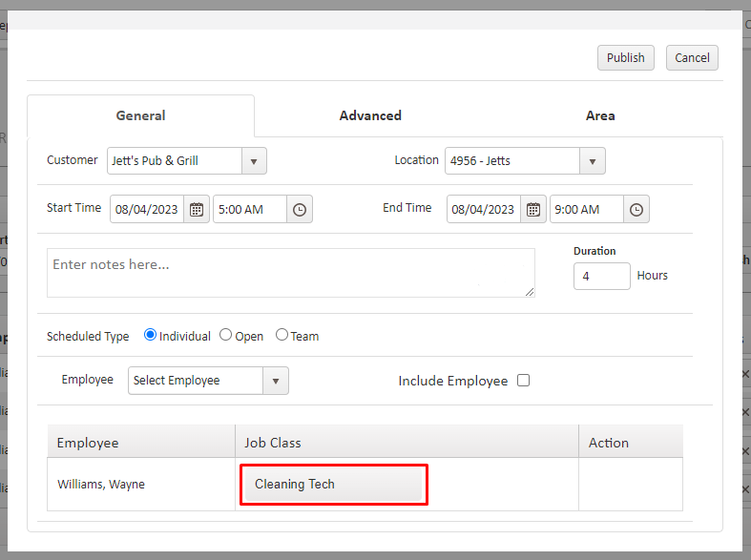Open the End Time clock picker
This screenshot has height=560, width=751.
click(636, 210)
